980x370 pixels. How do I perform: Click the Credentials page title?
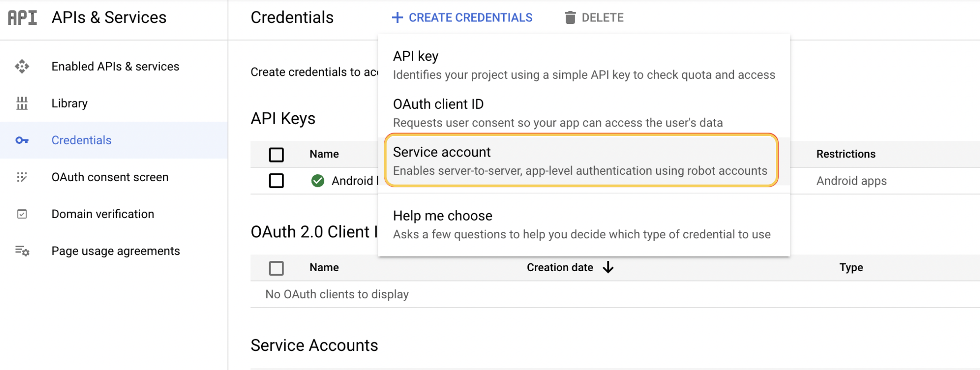[292, 17]
